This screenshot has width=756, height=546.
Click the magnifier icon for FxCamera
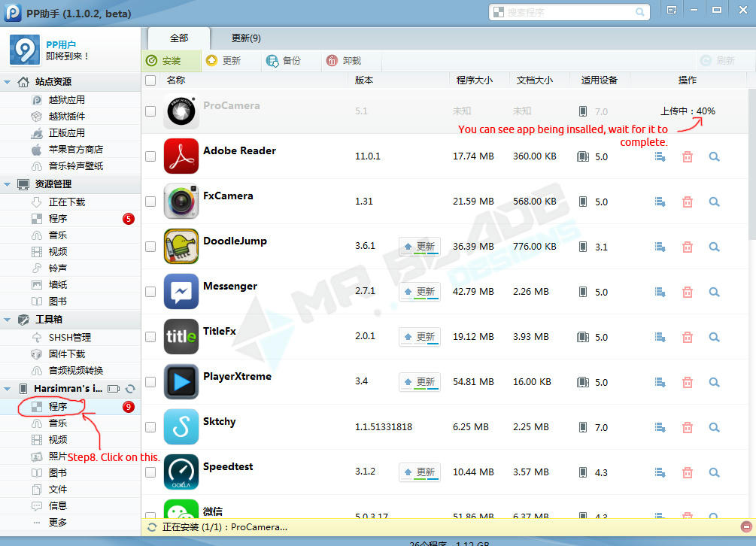[x=714, y=202]
